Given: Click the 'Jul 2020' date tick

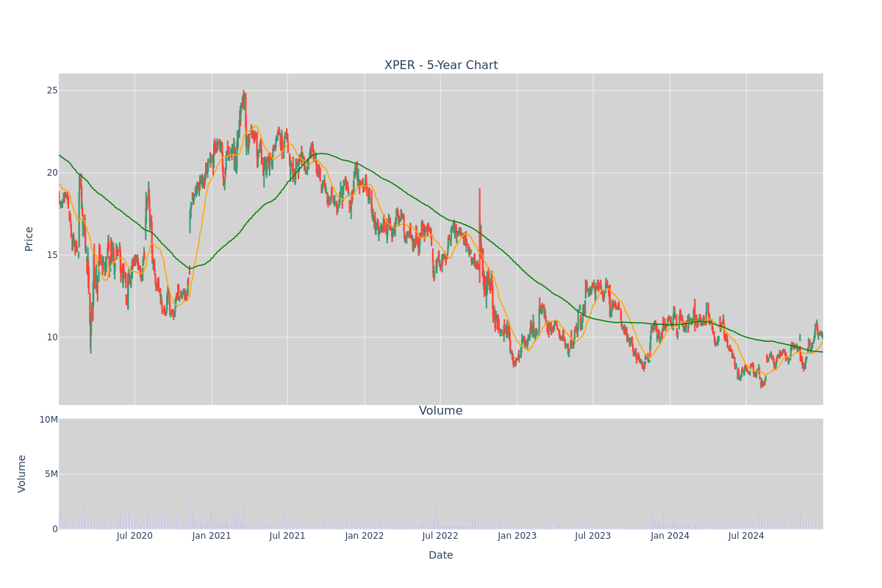Looking at the screenshot, I should coord(135,536).
